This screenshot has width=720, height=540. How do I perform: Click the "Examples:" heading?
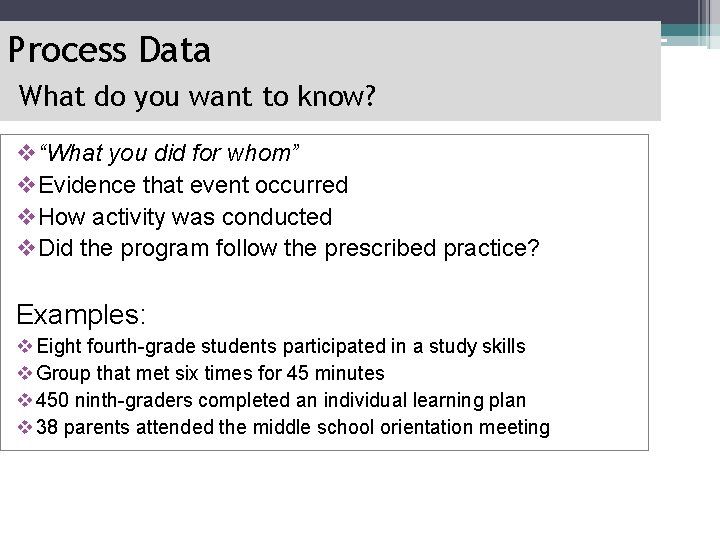81,315
